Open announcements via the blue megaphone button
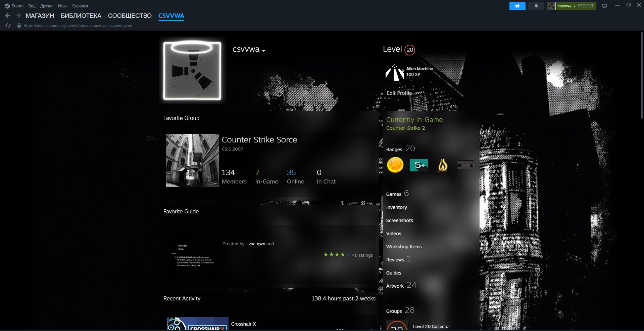Screen dimensions: 644x331 (517, 6)
